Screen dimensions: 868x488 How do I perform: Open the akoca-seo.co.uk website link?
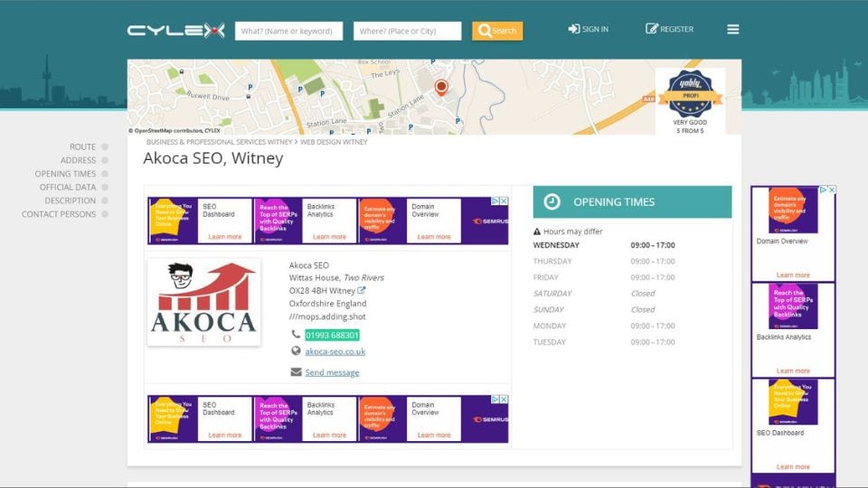[335, 352]
